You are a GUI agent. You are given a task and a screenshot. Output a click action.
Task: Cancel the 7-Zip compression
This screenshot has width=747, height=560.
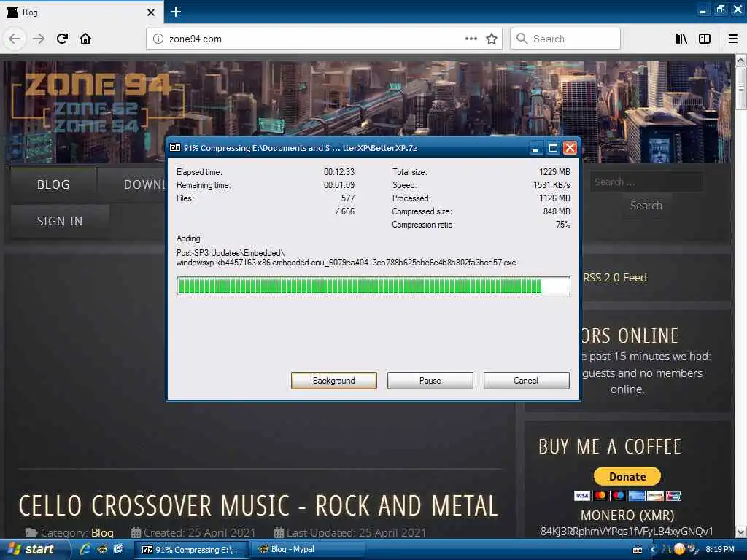pyautogui.click(x=526, y=381)
